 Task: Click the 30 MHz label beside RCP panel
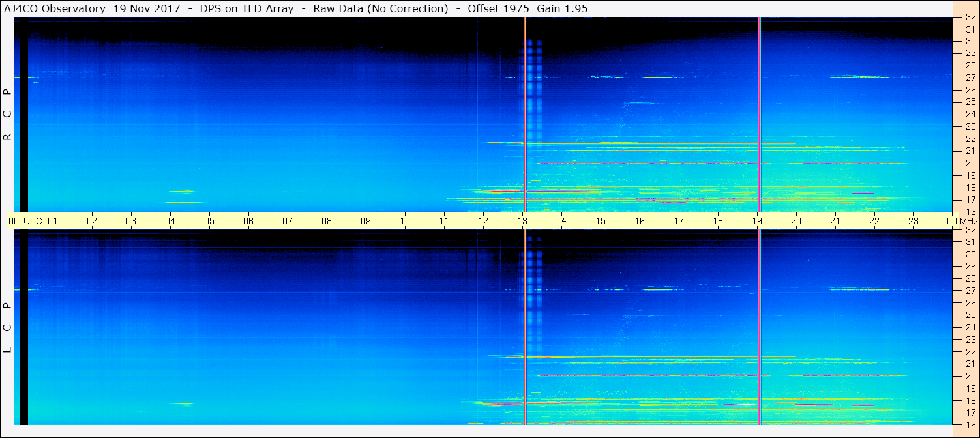(970, 41)
